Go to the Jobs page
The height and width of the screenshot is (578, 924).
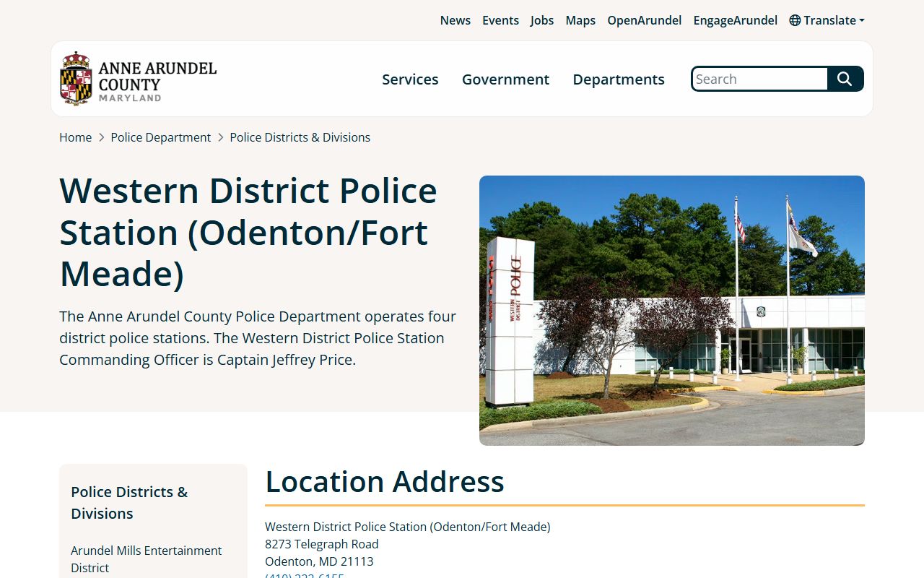542,20
